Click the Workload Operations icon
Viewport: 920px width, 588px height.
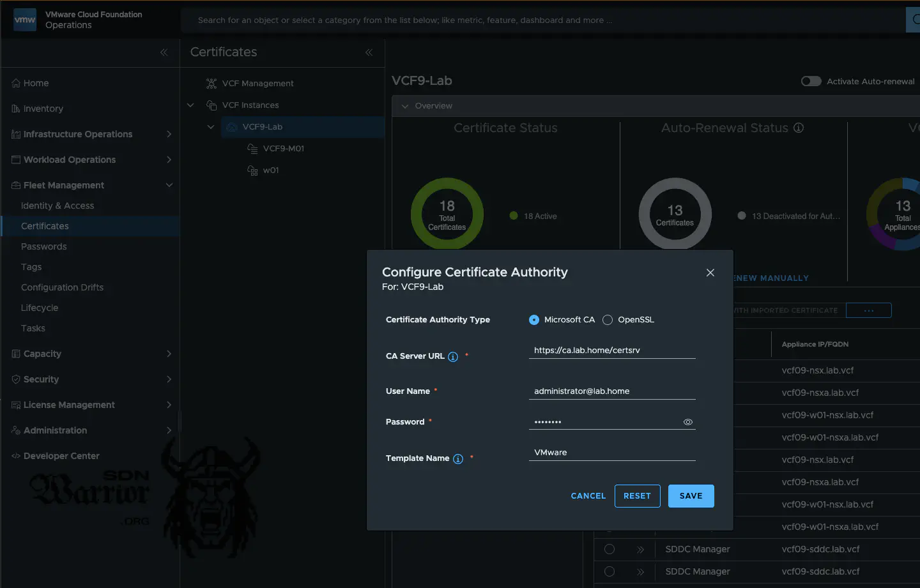16,160
